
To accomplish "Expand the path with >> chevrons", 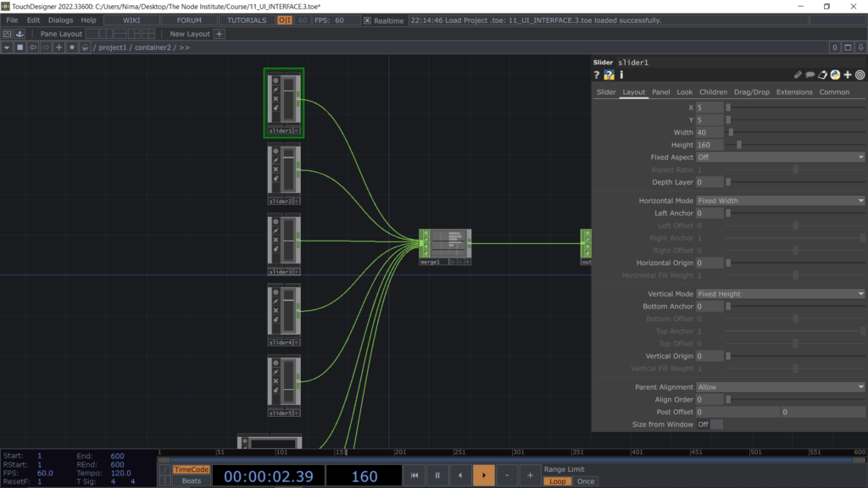I will click(x=184, y=47).
